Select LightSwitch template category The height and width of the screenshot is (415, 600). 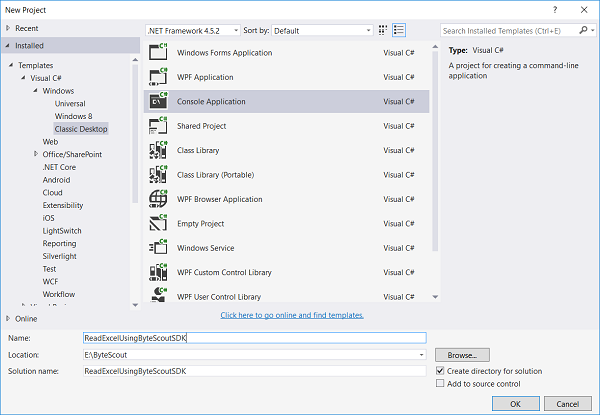(62, 231)
